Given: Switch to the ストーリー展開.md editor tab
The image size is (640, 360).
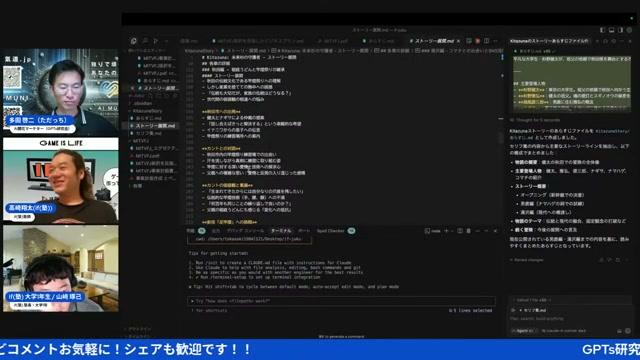Looking at the screenshot, I should pyautogui.click(x=433, y=41).
